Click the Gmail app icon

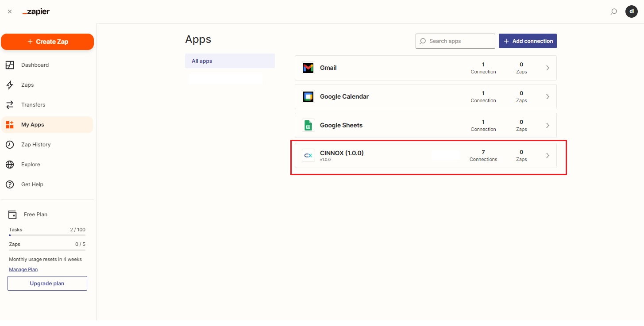(x=308, y=68)
